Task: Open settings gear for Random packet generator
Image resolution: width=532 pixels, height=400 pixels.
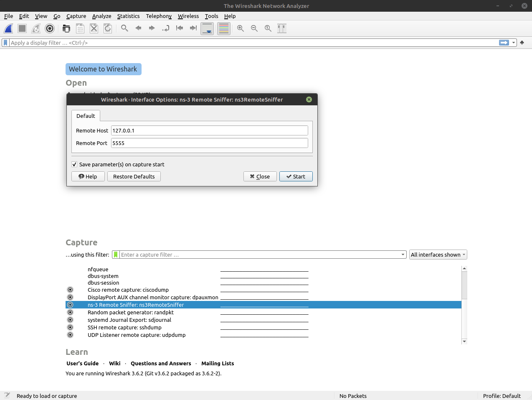Action: 70,312
